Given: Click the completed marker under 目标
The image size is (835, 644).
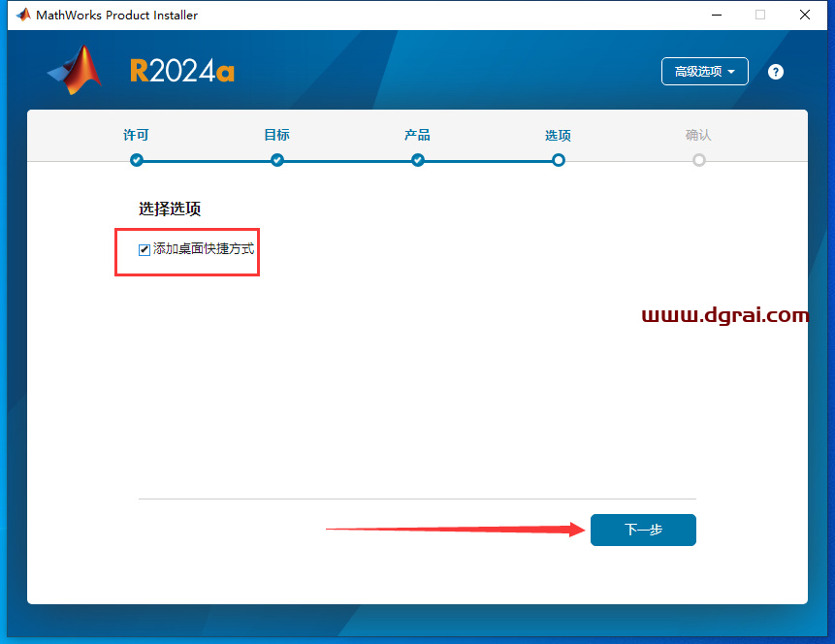Looking at the screenshot, I should pyautogui.click(x=277, y=160).
